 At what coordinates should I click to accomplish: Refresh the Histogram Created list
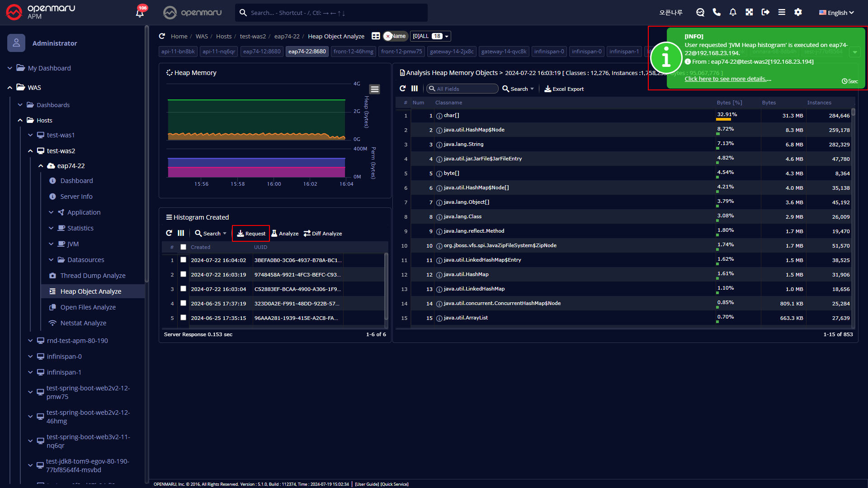point(169,233)
